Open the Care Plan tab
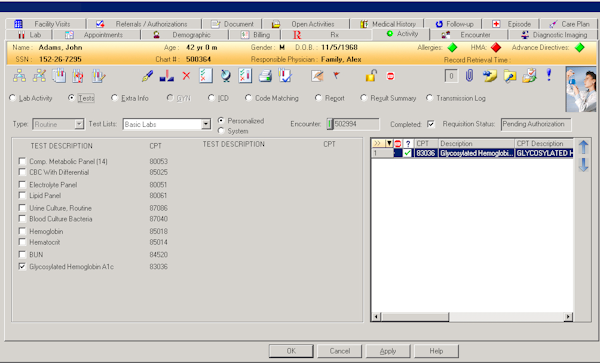Viewport: 600px width, 363px height. pyautogui.click(x=569, y=24)
